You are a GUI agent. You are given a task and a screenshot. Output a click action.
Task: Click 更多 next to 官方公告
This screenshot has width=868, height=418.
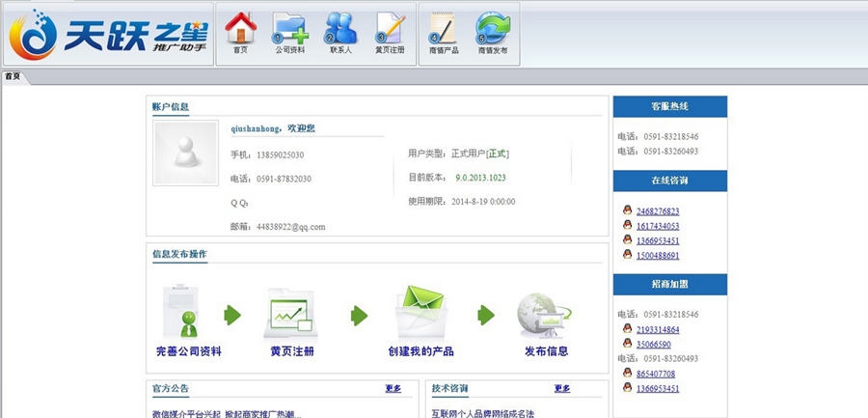click(x=393, y=389)
